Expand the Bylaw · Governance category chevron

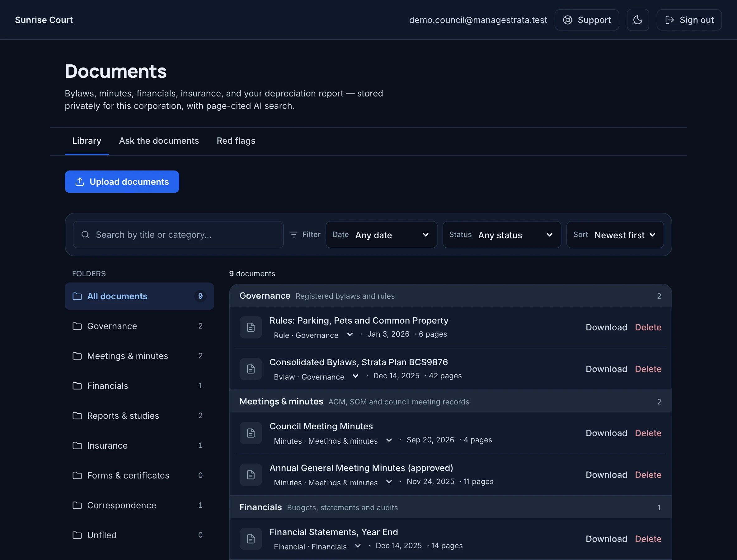pos(355,376)
